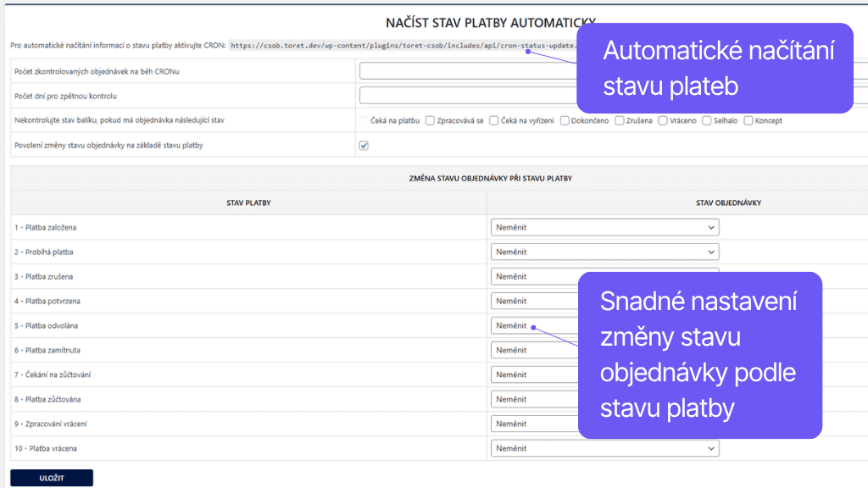Focus the 'Počet dní pro zpětnou kontrolu' field

tap(468, 95)
